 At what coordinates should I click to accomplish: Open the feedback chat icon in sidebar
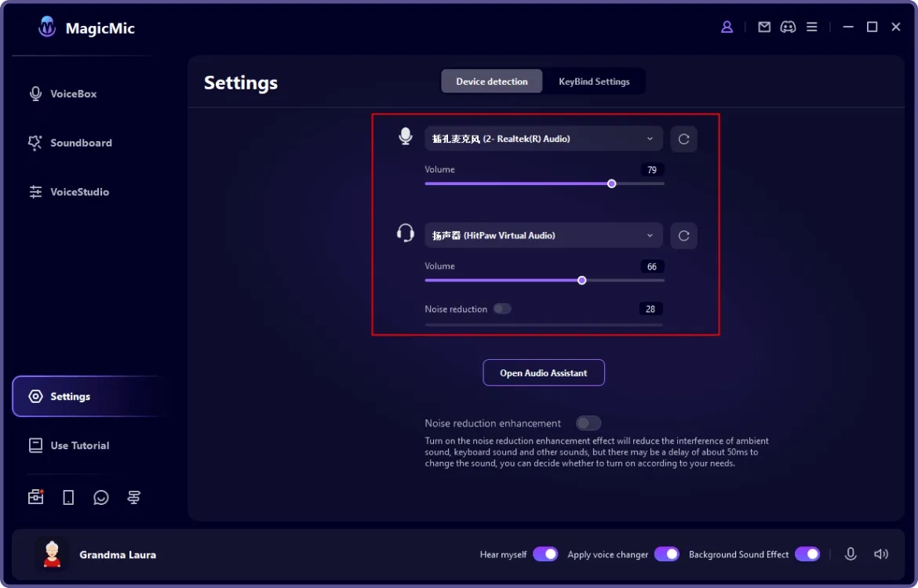pyautogui.click(x=101, y=497)
